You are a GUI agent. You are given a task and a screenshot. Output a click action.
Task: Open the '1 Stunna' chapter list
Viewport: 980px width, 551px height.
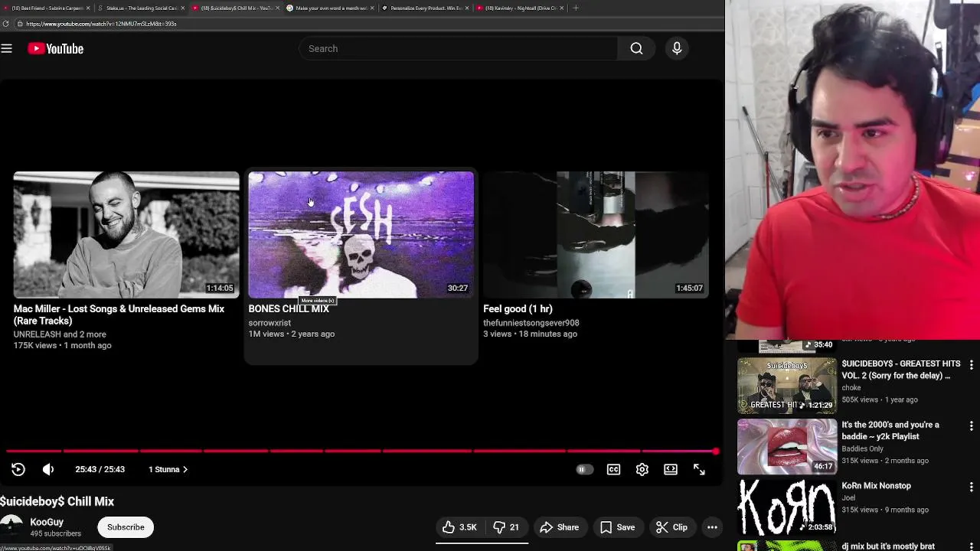tap(168, 469)
